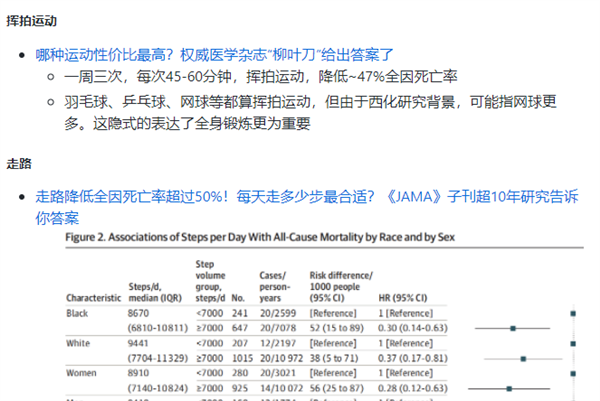
Task: Click the median value 9441
Action: 138,343
